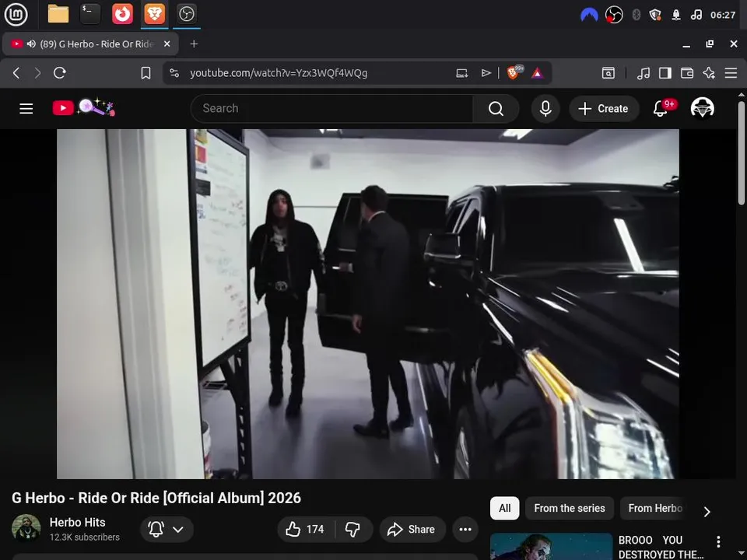Click the YouTube search field
The height and width of the screenshot is (560, 747).
332,109
